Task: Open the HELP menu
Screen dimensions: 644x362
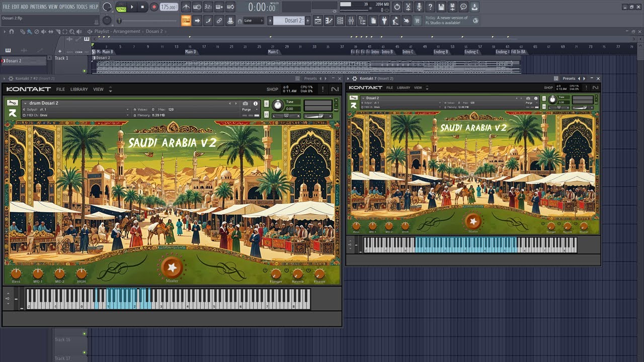Action: tap(94, 7)
